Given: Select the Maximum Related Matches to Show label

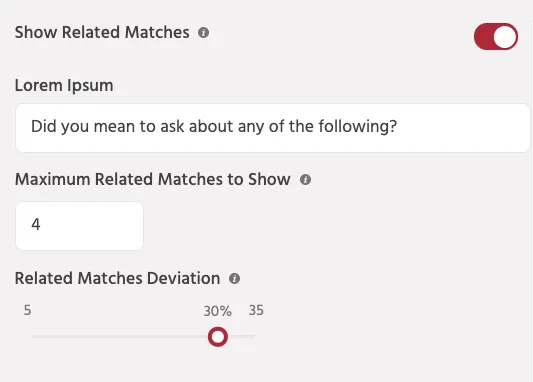Looking at the screenshot, I should [153, 179].
